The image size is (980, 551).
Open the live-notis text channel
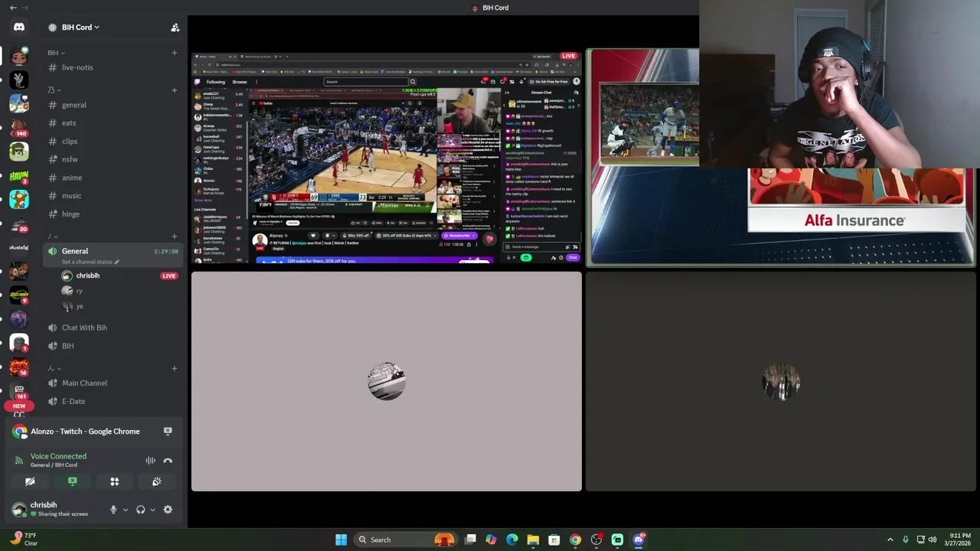[111, 67]
